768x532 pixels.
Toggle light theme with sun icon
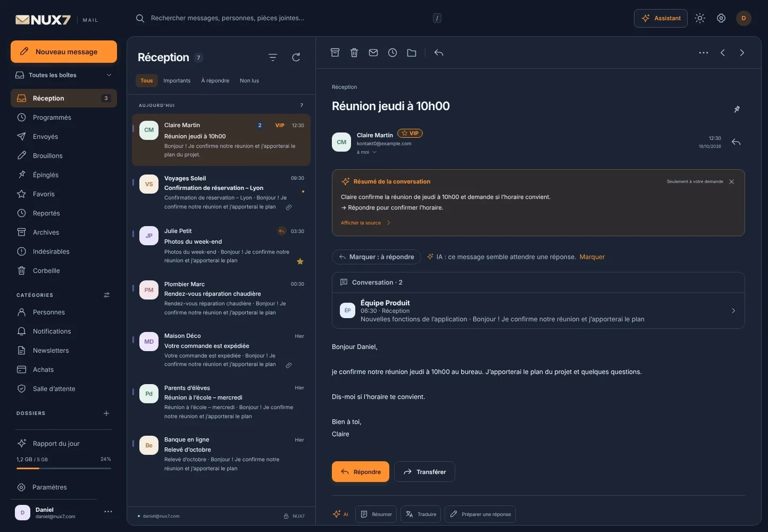pos(700,18)
